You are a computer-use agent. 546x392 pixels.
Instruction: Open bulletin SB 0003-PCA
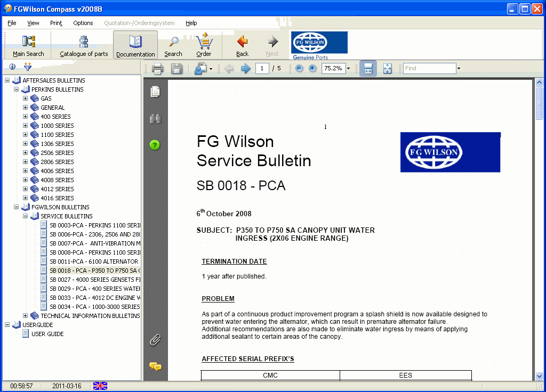tap(95, 225)
